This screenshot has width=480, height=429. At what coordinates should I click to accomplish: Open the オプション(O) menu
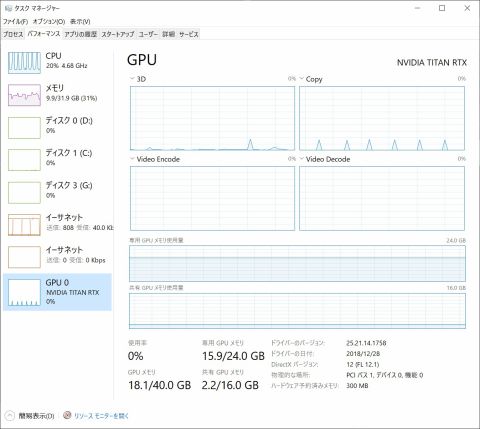coord(49,22)
